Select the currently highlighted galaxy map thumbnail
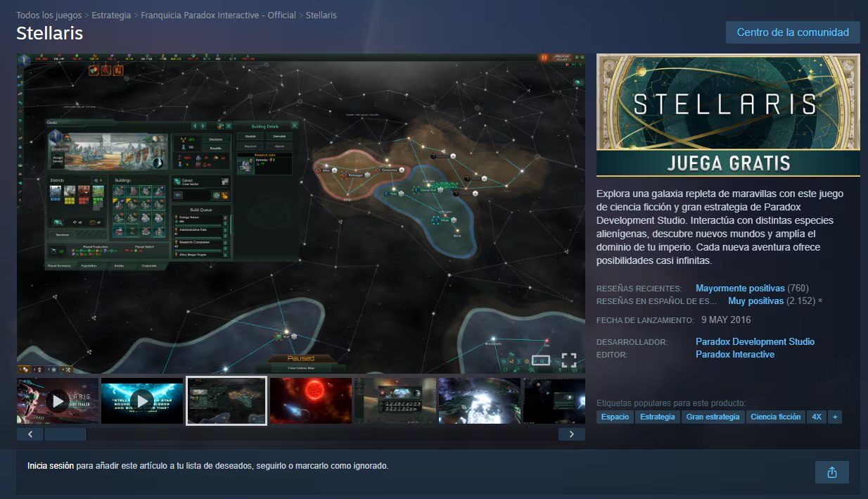The height and width of the screenshot is (499, 868). click(x=226, y=401)
